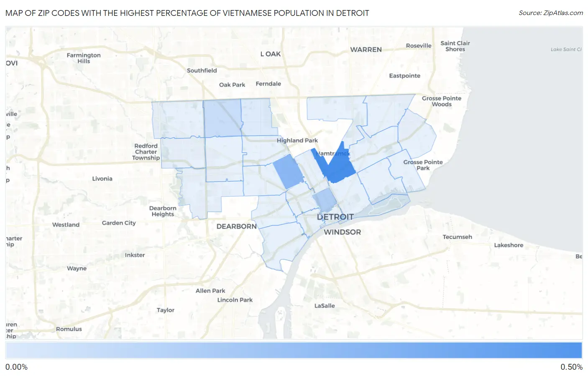588x376 pixels.
Task: Click the 'DEARBORN' city label
Action: click(237, 226)
